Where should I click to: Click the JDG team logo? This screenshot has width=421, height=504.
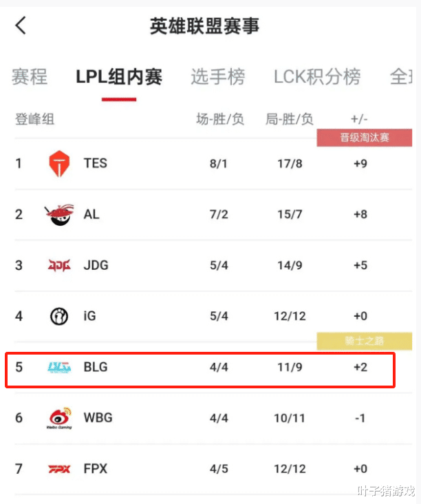pyautogui.click(x=59, y=265)
